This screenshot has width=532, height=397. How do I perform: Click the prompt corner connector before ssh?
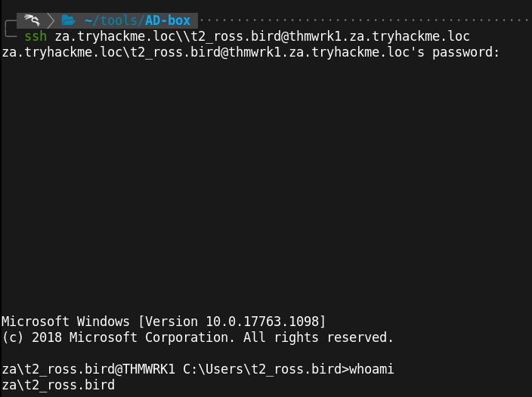click(x=9, y=35)
